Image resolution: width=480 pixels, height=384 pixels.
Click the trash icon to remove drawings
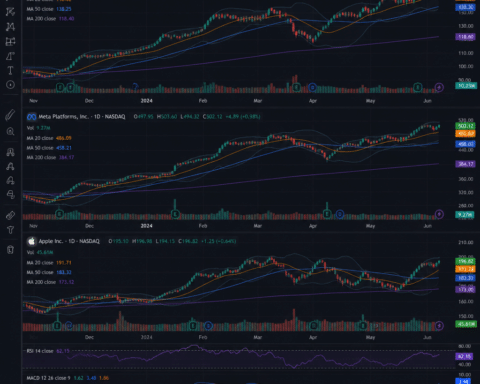(10, 249)
